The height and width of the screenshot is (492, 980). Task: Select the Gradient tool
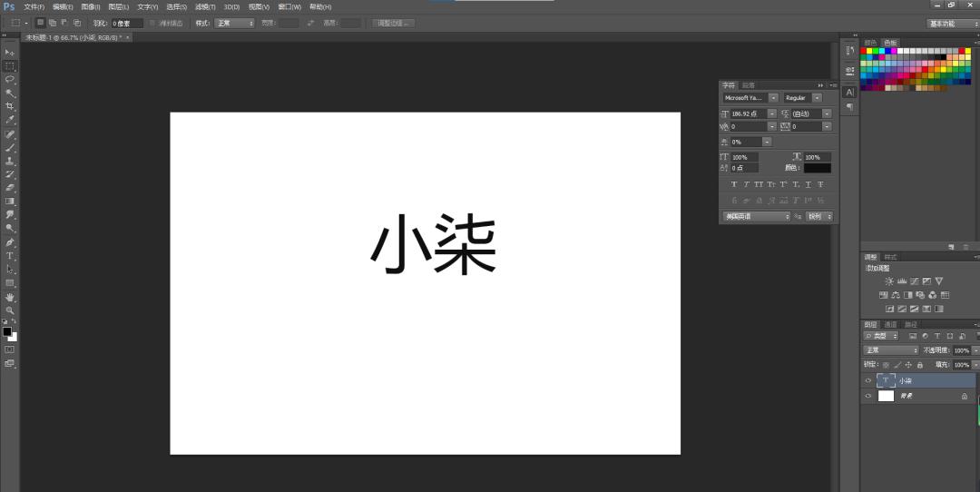click(9, 202)
